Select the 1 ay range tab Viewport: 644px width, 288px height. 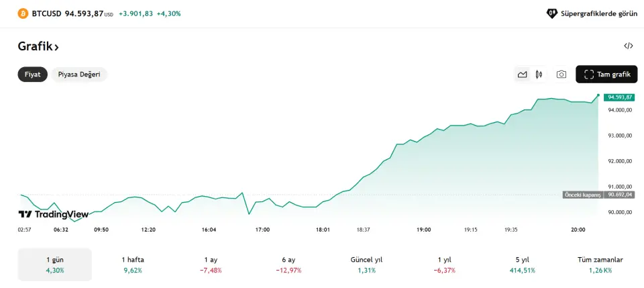click(211, 265)
